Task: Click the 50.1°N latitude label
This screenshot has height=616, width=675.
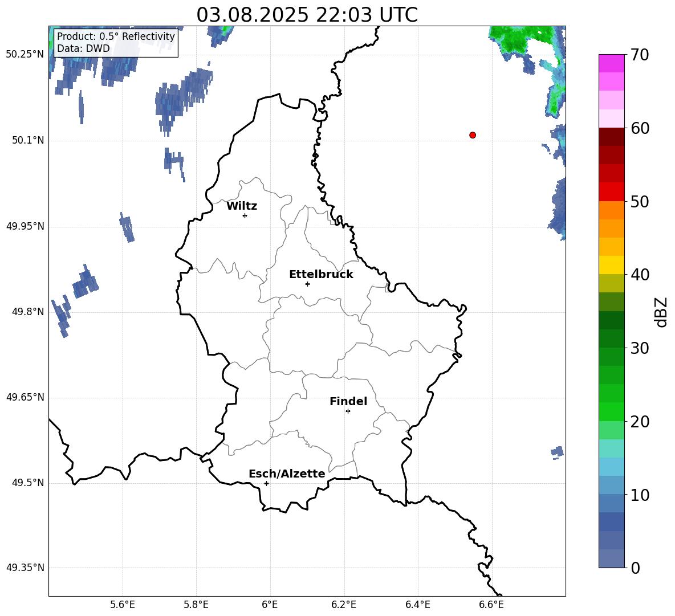Action: pos(28,140)
